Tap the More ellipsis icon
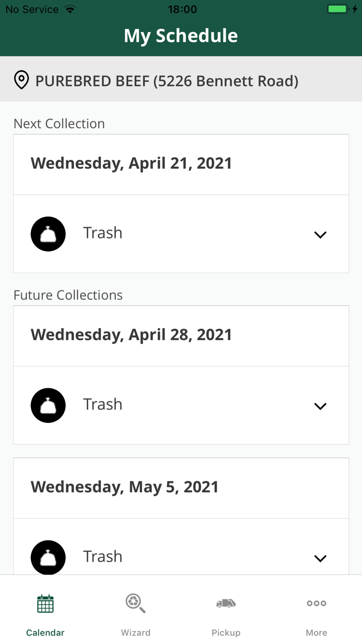The image size is (362, 644). 316,603
